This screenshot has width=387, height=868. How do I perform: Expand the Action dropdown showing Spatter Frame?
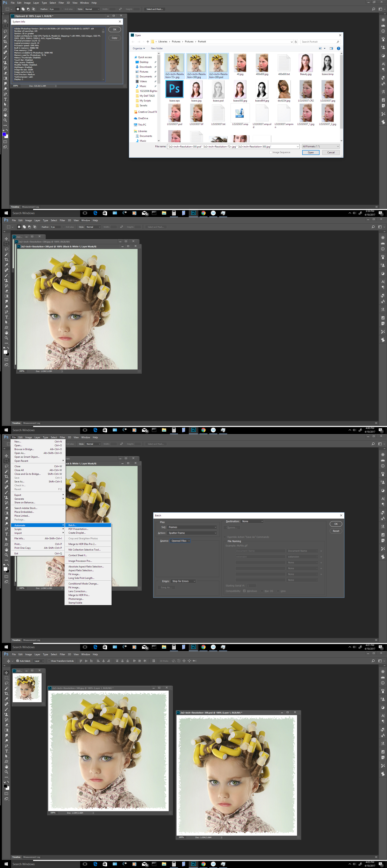click(192, 533)
